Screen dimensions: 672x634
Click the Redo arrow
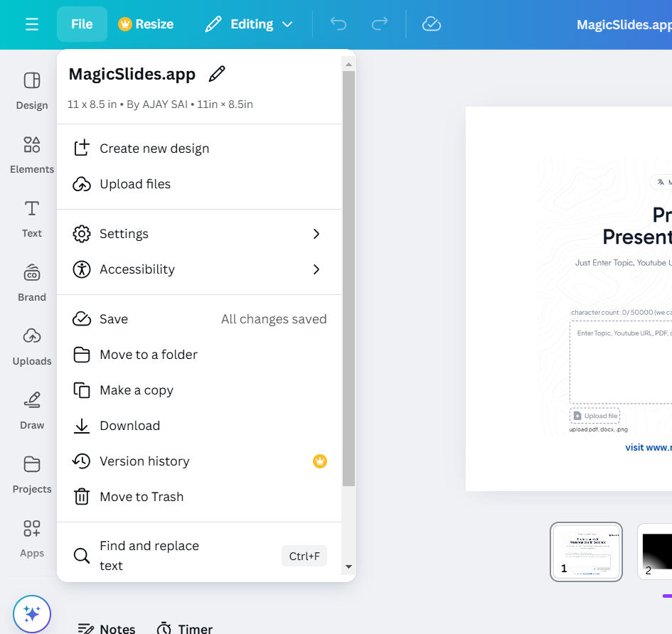coord(379,24)
